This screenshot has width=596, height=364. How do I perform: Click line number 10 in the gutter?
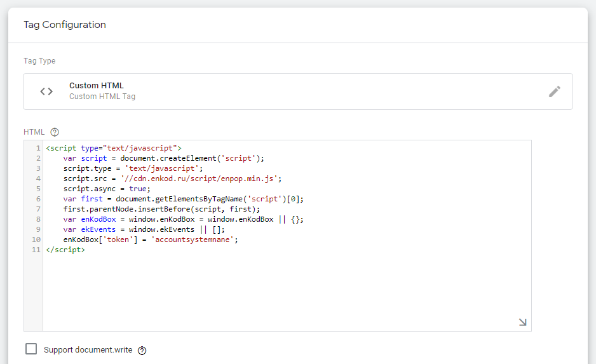pyautogui.click(x=36, y=239)
